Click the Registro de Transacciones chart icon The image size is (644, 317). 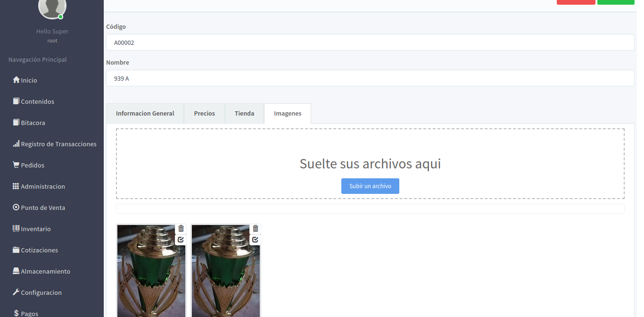(x=16, y=144)
